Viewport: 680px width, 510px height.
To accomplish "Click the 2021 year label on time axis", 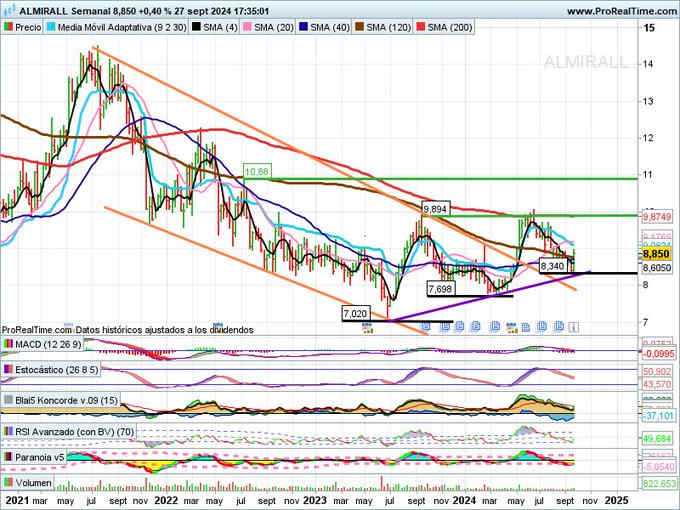I will (x=17, y=500).
